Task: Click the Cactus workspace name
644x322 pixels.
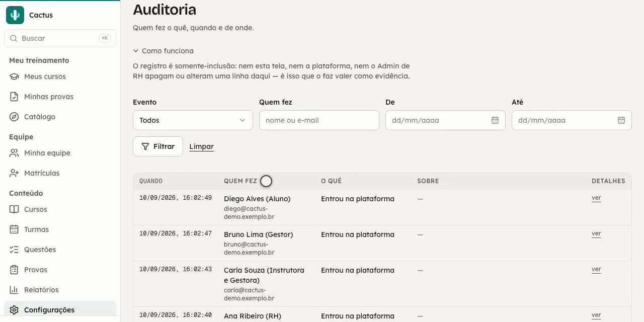Action: (x=41, y=15)
